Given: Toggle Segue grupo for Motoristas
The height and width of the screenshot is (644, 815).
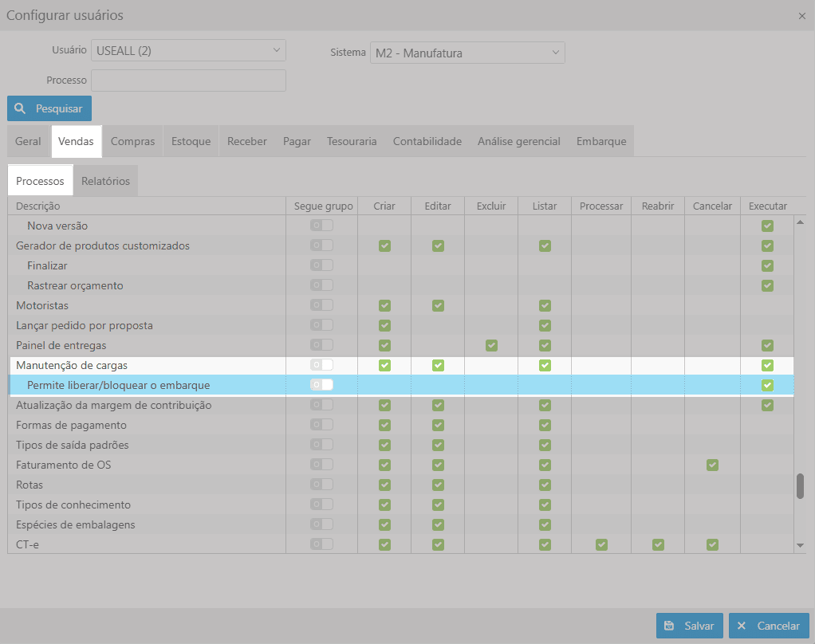Looking at the screenshot, I should click(x=322, y=305).
